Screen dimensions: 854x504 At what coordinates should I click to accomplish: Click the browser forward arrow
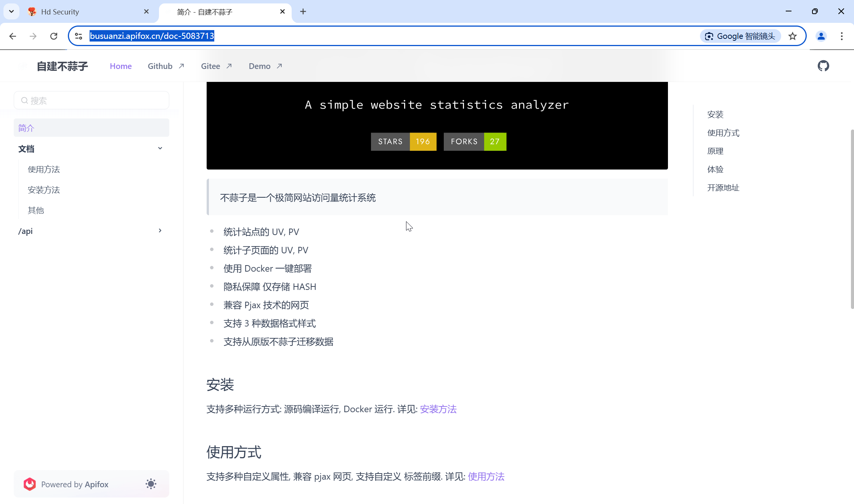point(33,36)
